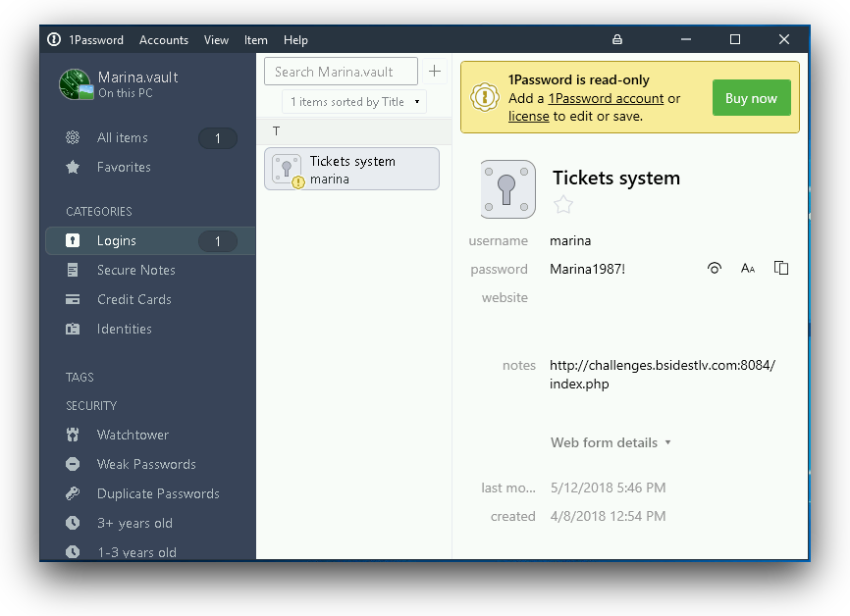
Task: Open the Item menu
Action: [x=255, y=40]
